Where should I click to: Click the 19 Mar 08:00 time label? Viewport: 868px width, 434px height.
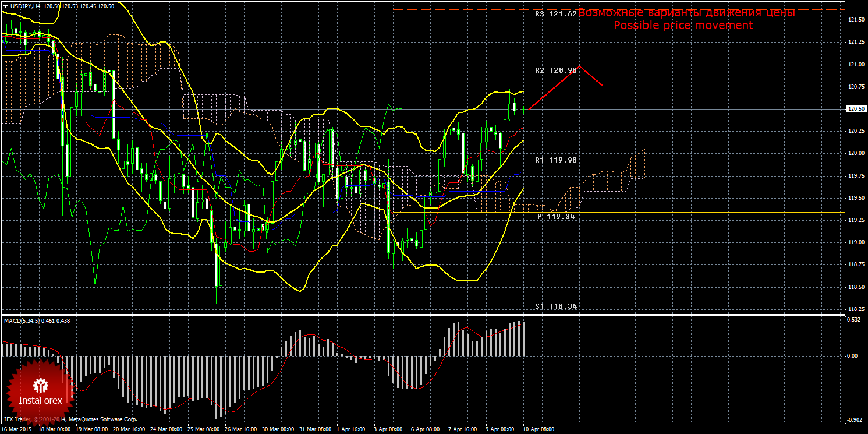[x=91, y=430]
